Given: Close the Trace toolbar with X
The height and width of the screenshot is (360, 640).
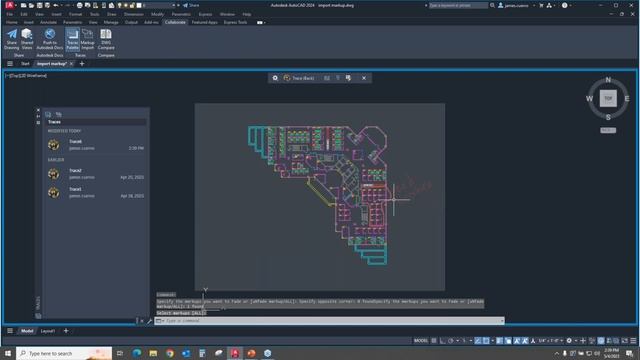Looking at the screenshot, I should point(364,78).
